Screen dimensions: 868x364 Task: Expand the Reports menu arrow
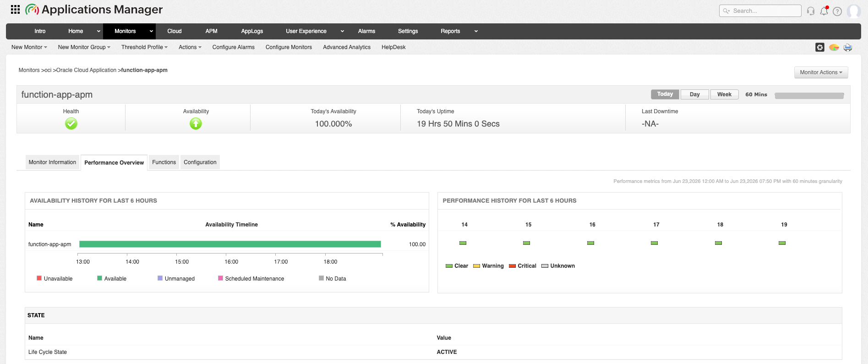point(476,31)
